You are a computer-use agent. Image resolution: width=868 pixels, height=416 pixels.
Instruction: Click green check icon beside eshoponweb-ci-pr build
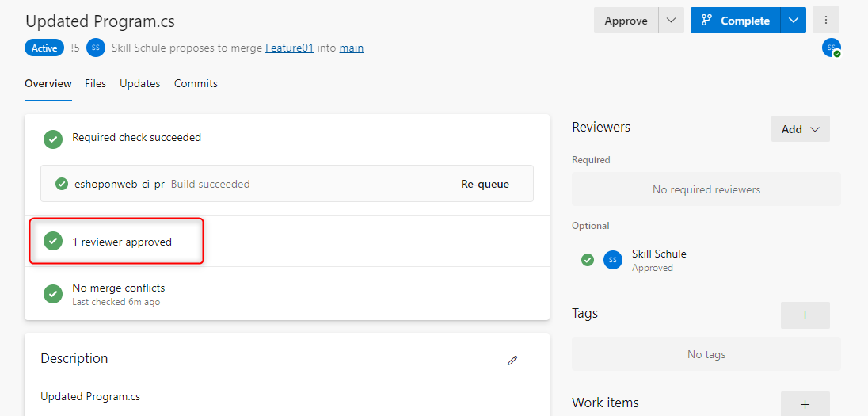pos(61,184)
